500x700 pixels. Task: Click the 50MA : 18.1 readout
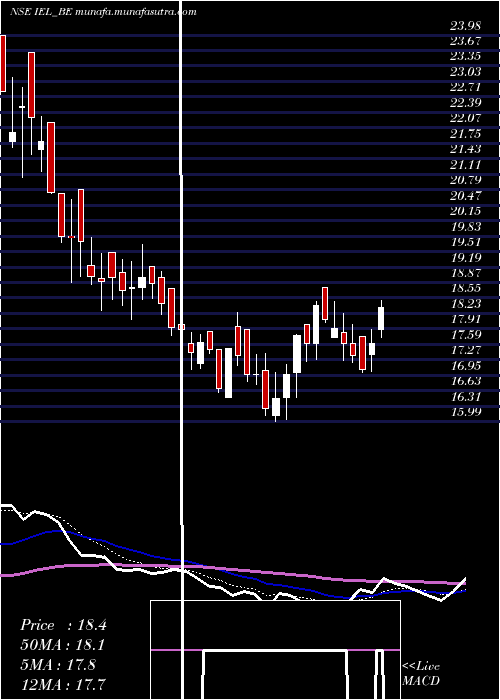click(x=62, y=645)
